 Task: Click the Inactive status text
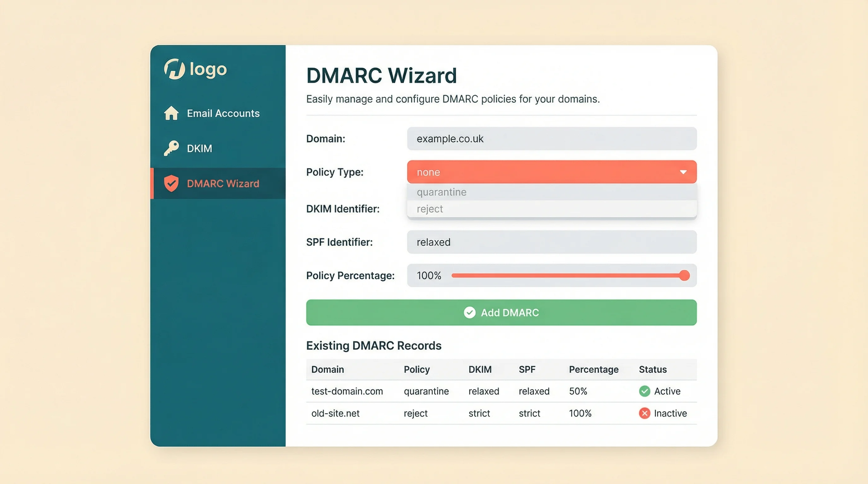(670, 413)
